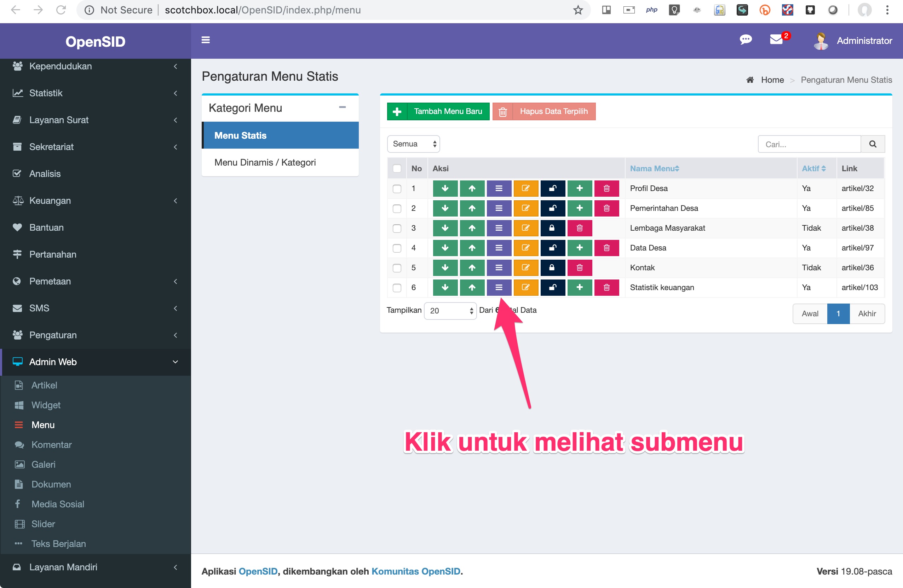
Task: Expand the Keuangan sidebar section
Action: click(49, 201)
